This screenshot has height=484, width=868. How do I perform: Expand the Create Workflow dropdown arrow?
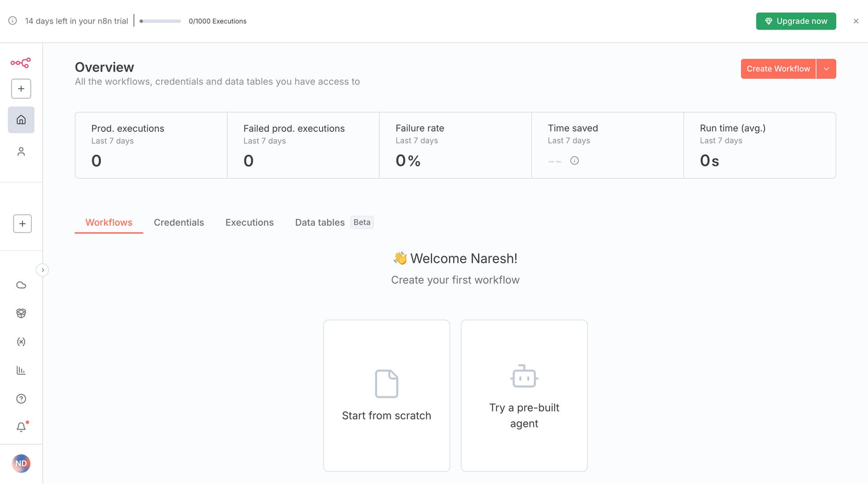[x=826, y=69]
